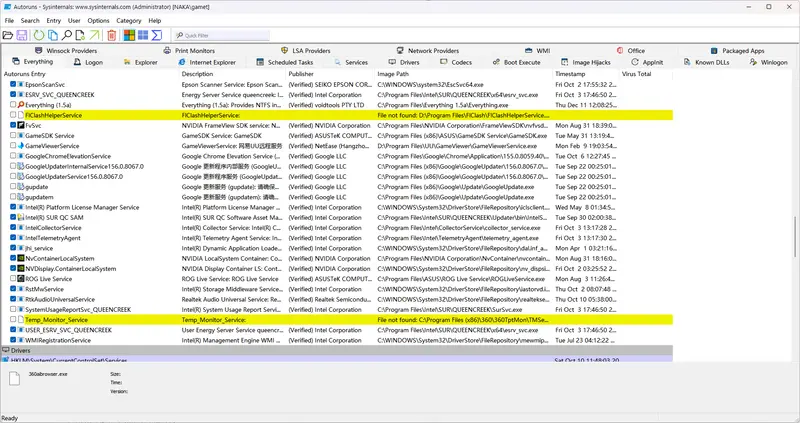The image size is (800, 423).
Task: Switch to the Known DLLs tab
Action: click(x=707, y=62)
